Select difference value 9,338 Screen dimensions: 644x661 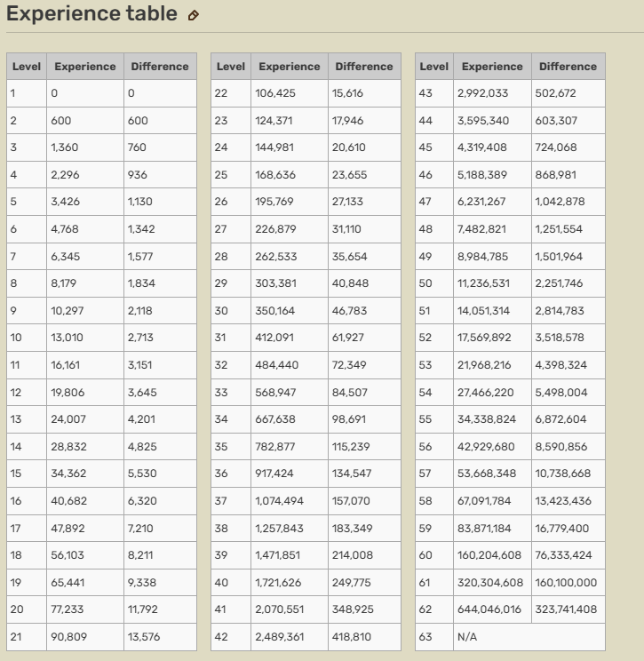point(142,583)
